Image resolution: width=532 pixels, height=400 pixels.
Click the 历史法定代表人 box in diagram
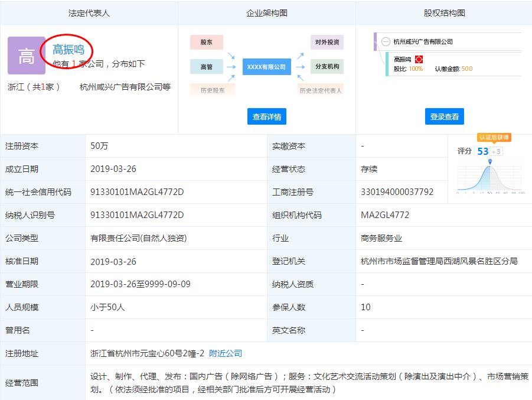tap(321, 90)
